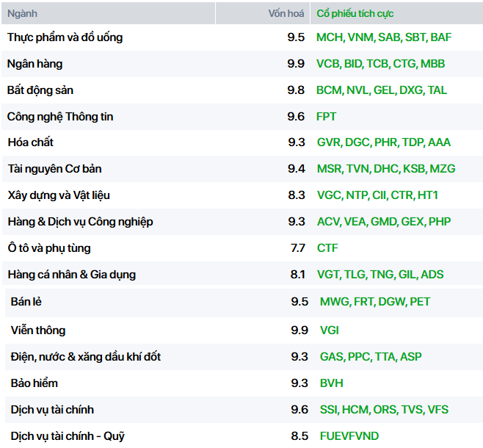Click the 8.1 value for Hàng cá nhân

click(x=298, y=275)
